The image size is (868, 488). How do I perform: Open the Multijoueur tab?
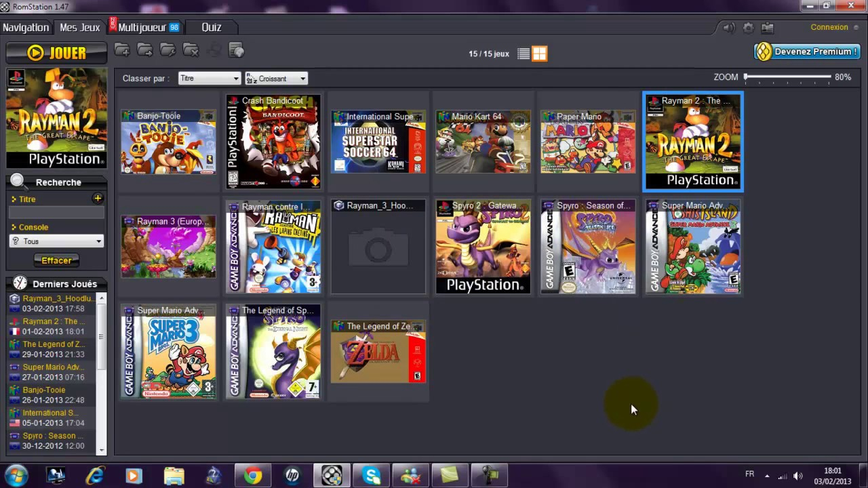pos(145,27)
